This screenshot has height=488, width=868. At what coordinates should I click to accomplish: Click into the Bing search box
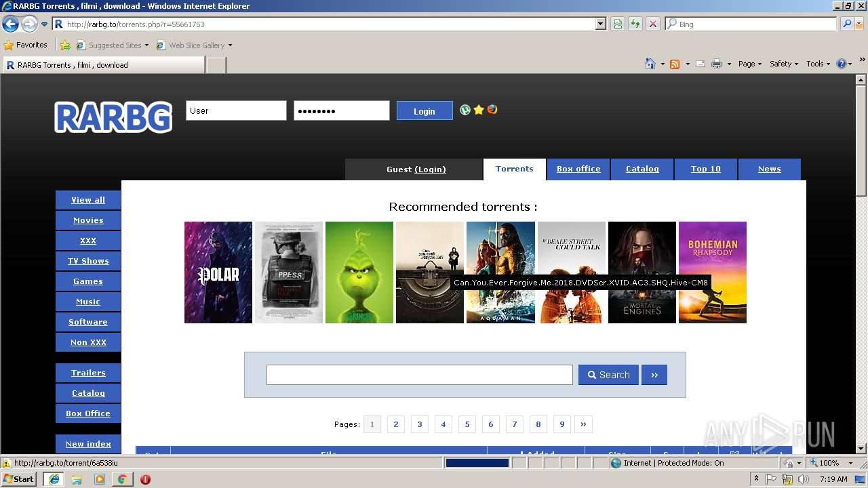(x=751, y=24)
